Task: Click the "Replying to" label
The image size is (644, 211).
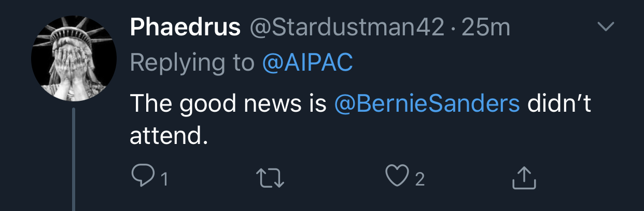Action: (192, 62)
